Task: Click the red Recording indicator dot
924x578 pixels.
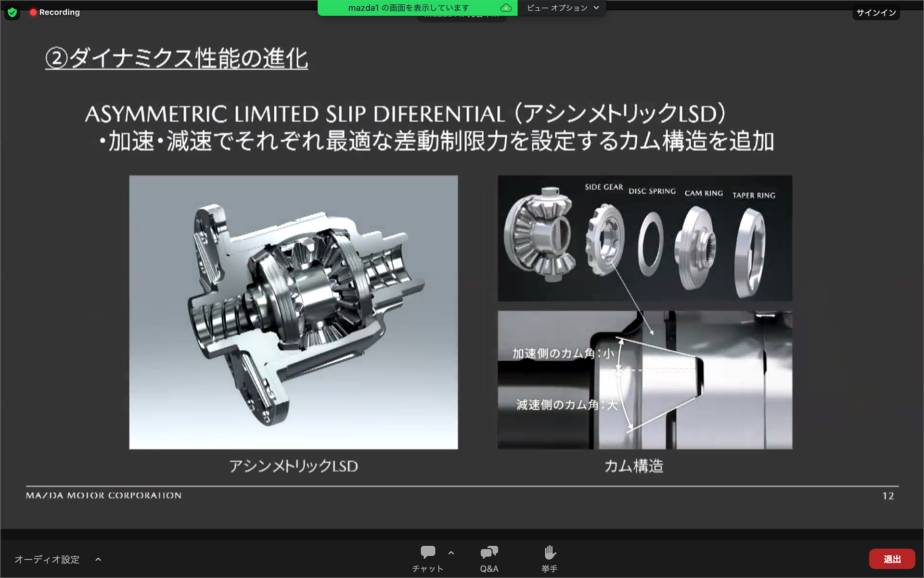Action: point(33,13)
